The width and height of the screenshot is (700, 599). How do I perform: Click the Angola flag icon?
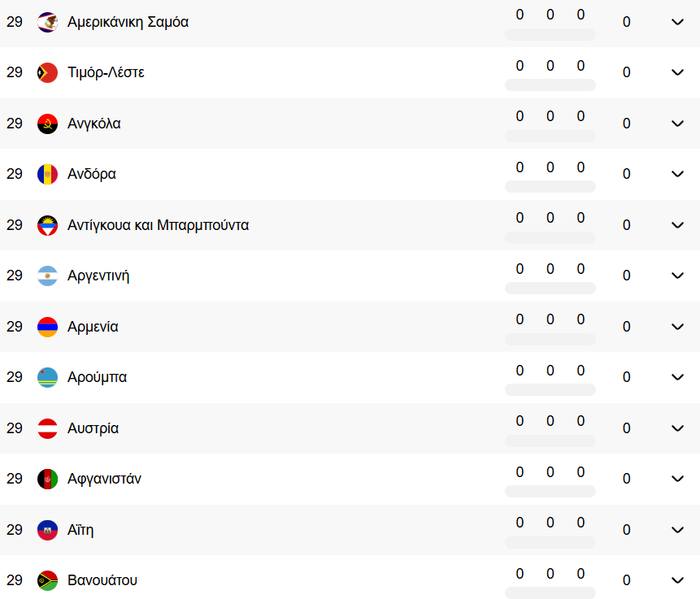pyautogui.click(x=47, y=124)
